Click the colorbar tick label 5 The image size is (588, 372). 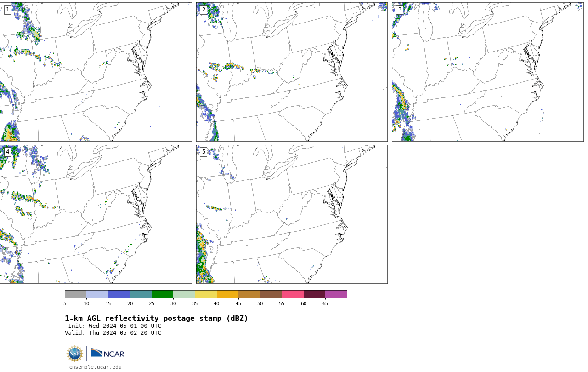[65, 303]
